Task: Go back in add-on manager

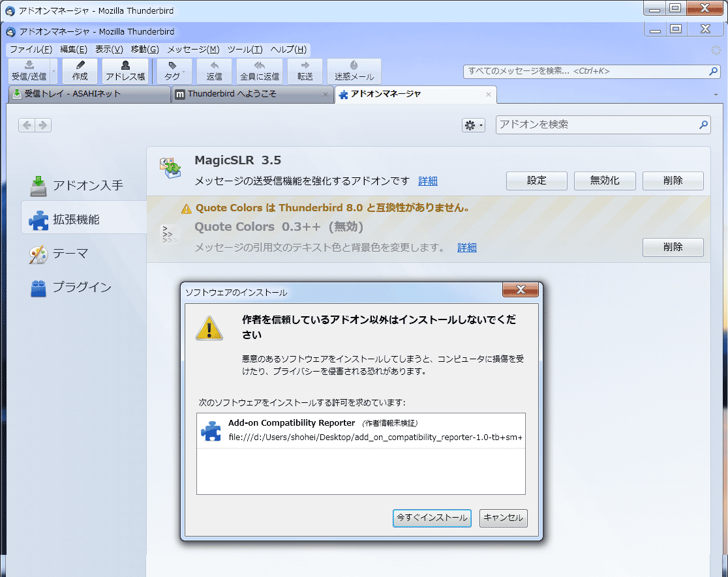Action: point(27,125)
